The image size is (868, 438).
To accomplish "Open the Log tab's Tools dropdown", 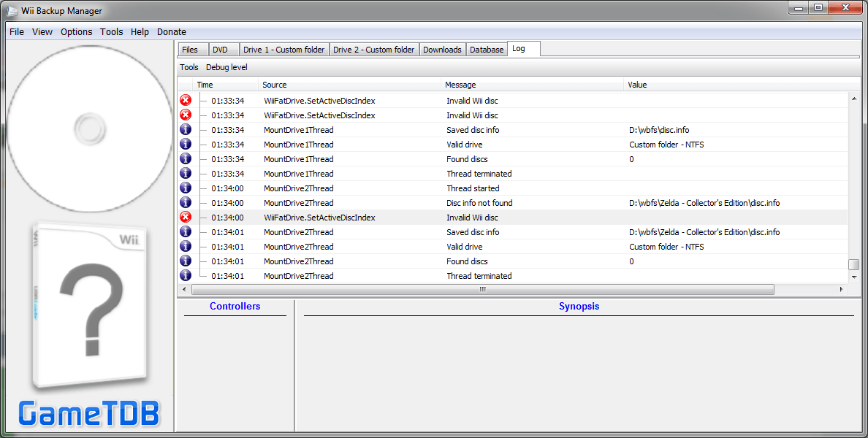I will click(189, 67).
